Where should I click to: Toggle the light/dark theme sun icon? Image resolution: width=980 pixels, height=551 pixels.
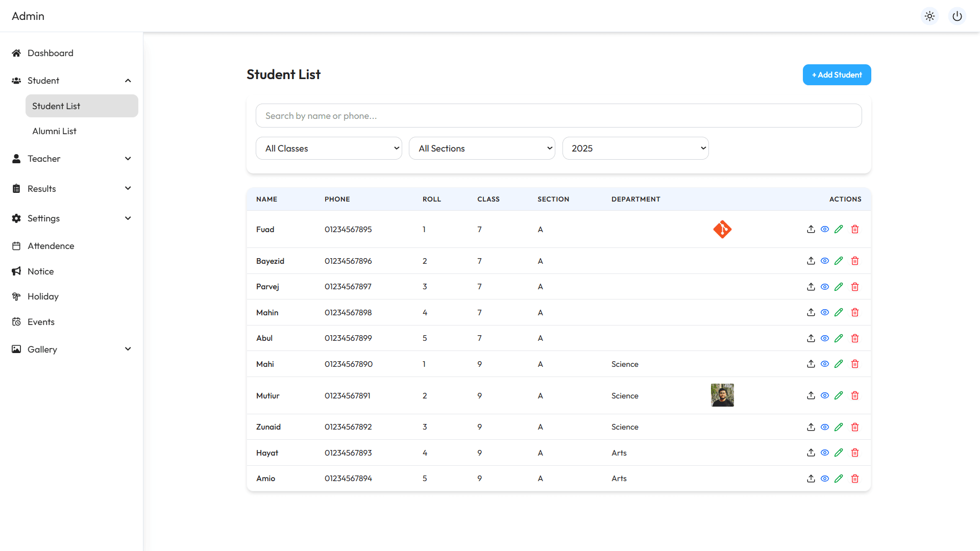(930, 16)
